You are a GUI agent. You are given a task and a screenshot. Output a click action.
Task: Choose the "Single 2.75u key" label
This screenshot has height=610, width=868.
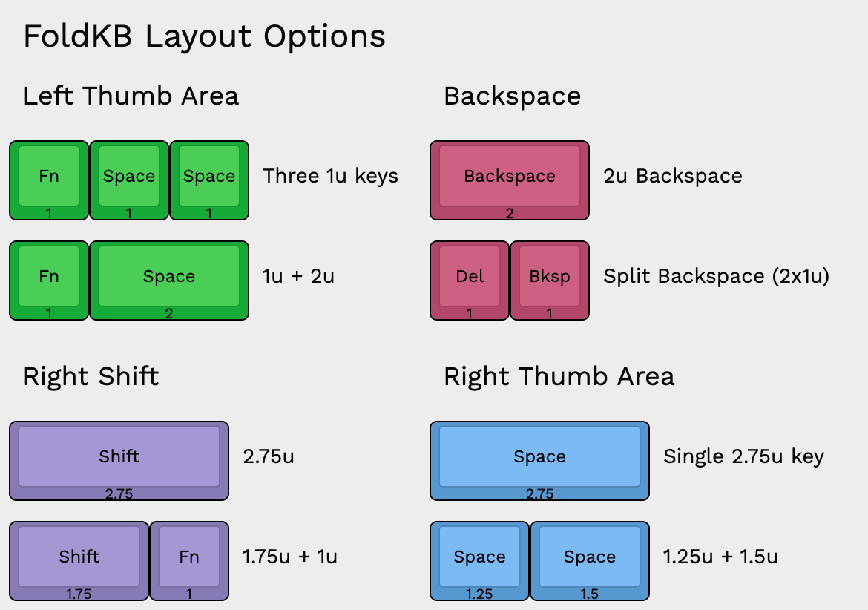[x=743, y=456]
